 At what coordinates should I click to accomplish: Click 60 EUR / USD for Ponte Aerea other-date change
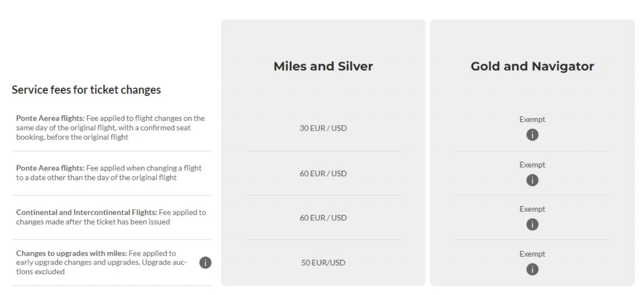point(323,173)
